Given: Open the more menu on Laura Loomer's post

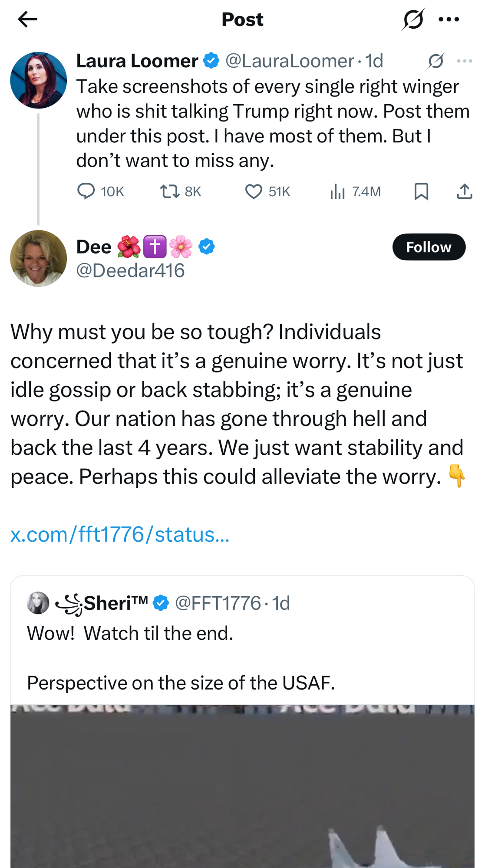Looking at the screenshot, I should pyautogui.click(x=464, y=61).
